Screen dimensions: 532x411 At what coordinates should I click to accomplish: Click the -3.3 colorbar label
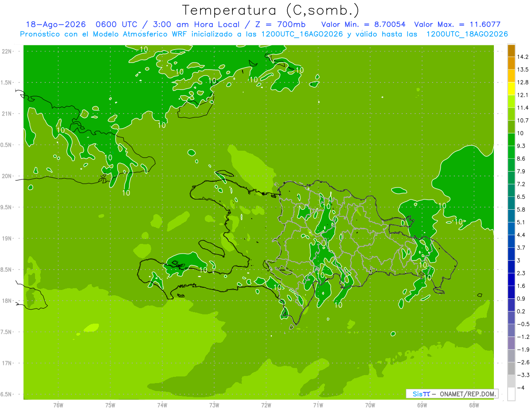523,375
